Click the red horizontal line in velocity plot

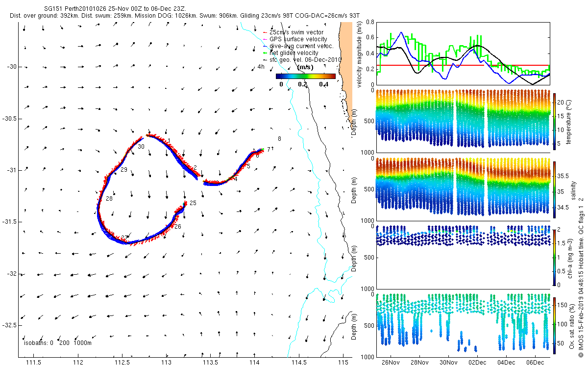pyautogui.click(x=463, y=65)
